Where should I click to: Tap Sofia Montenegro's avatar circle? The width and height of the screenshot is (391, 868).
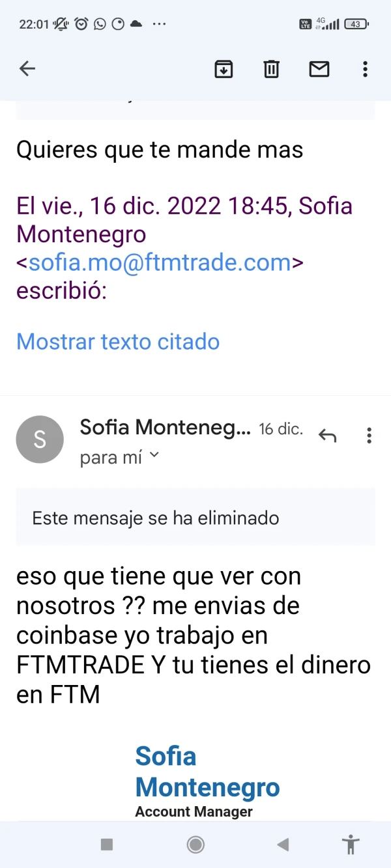coord(40,440)
